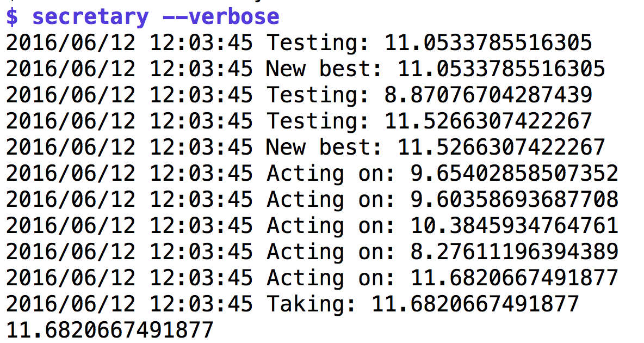
Task: Click the timestamp on the first log line
Action: 129,42
